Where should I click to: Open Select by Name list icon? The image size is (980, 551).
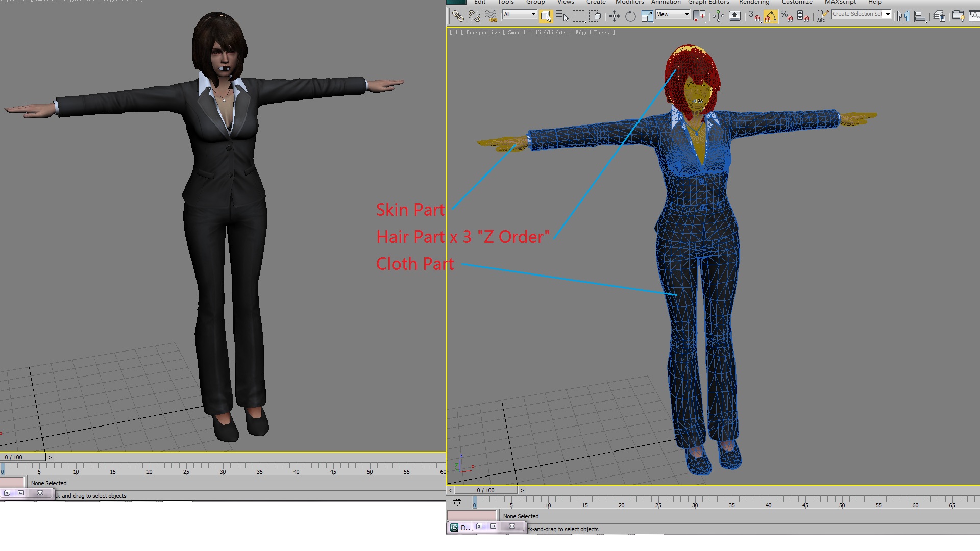[562, 16]
